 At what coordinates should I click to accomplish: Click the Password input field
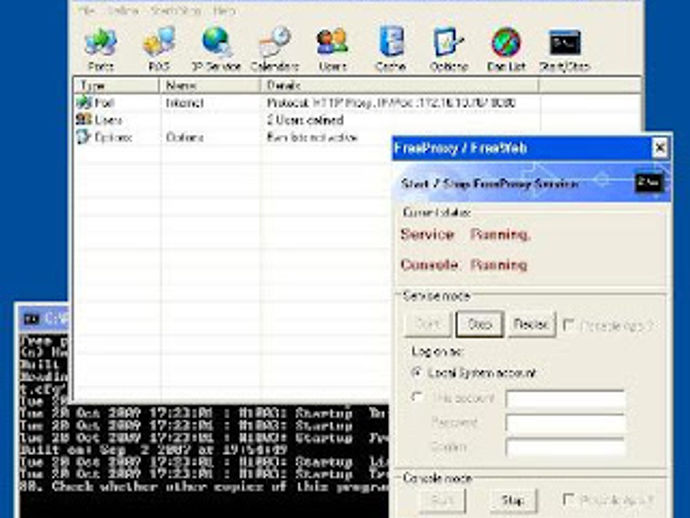tap(565, 423)
